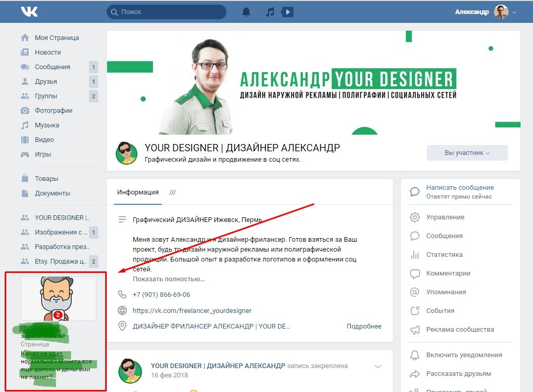
Task: Click the Сообщения counter badge in sidebar
Action: click(x=94, y=67)
